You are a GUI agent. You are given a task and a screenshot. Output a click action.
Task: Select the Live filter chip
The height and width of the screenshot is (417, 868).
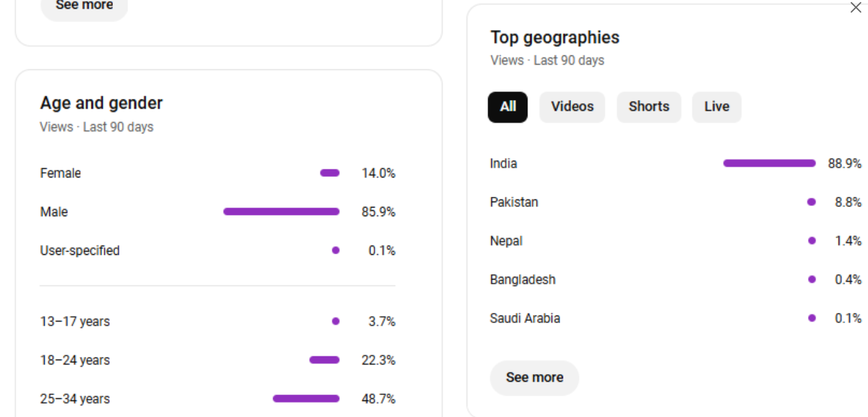click(x=716, y=107)
